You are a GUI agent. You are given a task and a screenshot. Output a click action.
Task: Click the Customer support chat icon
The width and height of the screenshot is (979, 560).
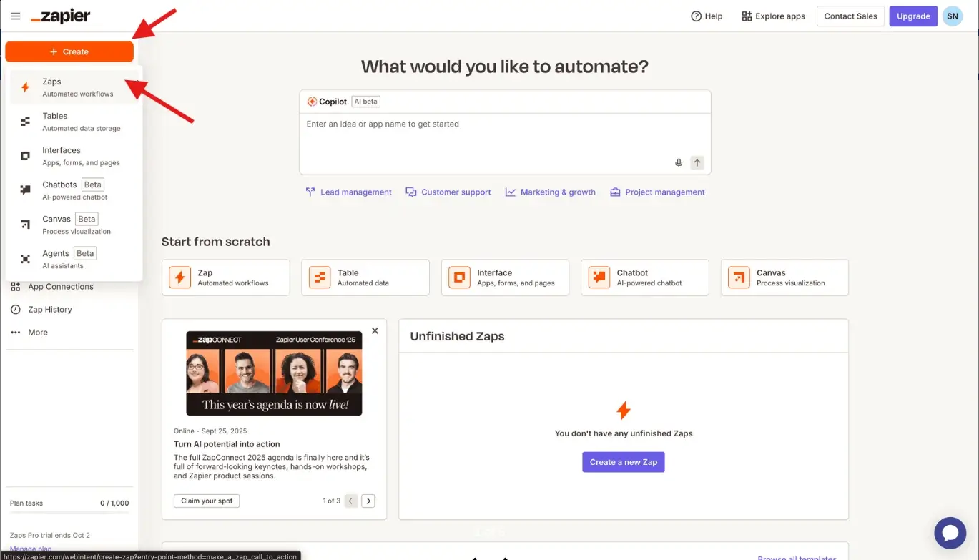(411, 192)
